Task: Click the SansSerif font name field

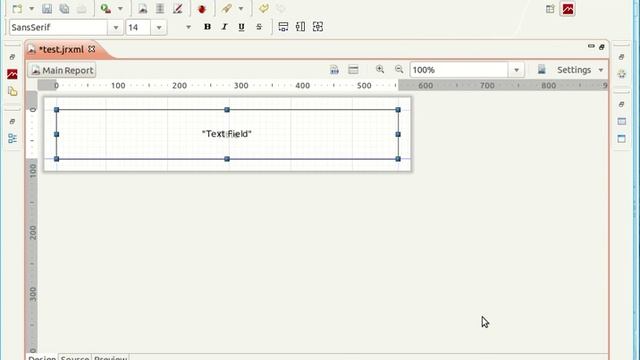Action: 58,27
